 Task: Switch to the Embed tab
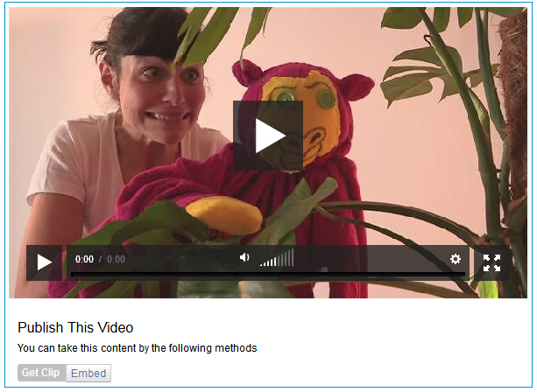pyautogui.click(x=88, y=373)
